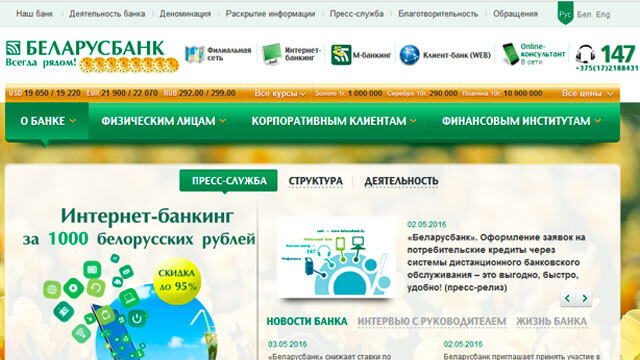Open the Internet-banking monitor icon

(x=271, y=54)
